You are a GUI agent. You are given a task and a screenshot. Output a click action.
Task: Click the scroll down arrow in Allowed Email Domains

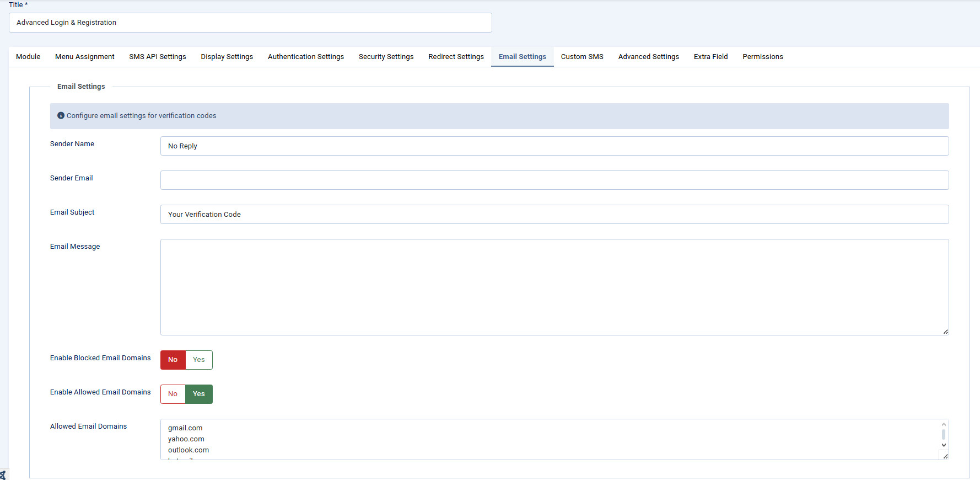tap(944, 445)
